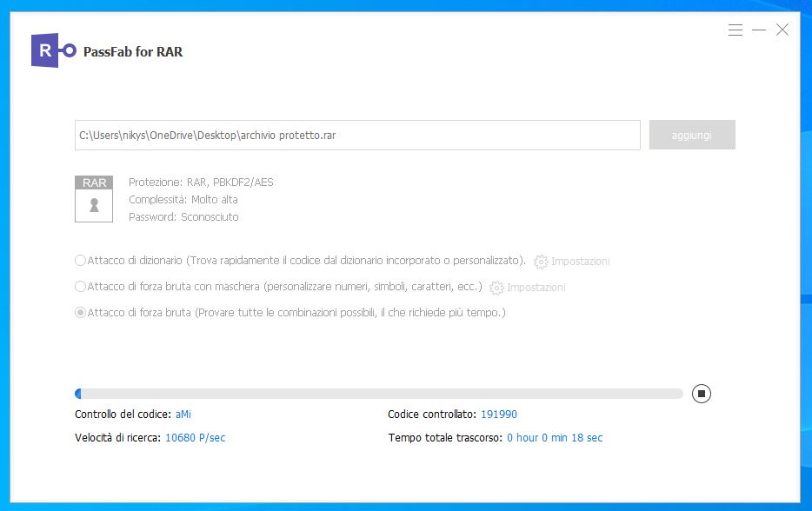Click the current code value 'aMi'
Viewport: 812px width, 511px height.
(x=183, y=415)
